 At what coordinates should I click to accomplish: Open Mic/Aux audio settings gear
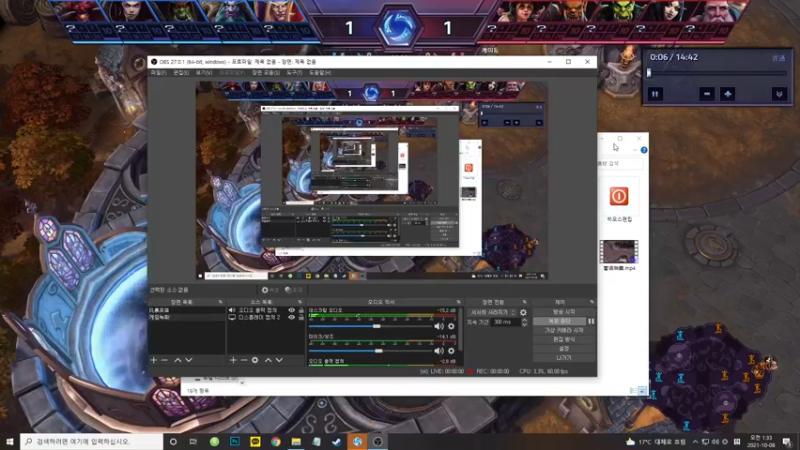click(451, 351)
